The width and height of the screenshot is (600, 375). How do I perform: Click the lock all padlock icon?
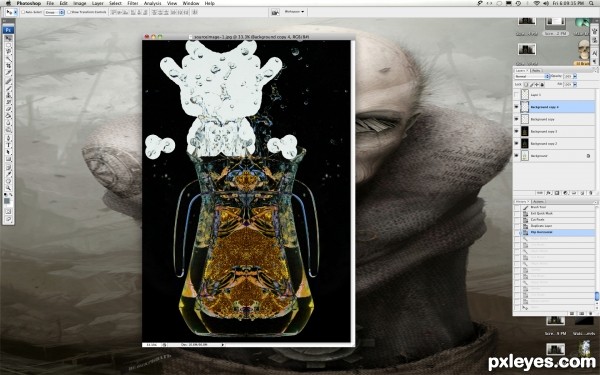tap(542, 85)
